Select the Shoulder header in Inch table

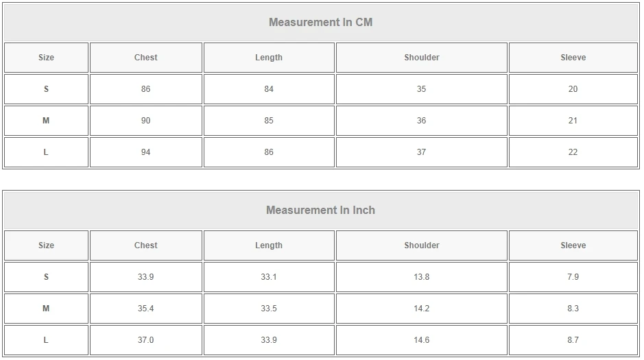(421, 245)
